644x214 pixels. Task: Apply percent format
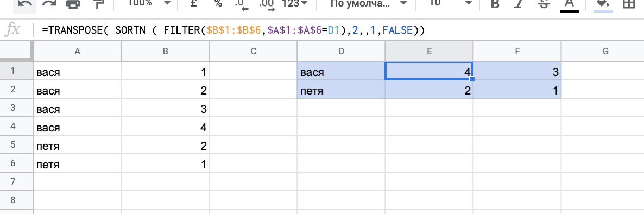pyautogui.click(x=218, y=3)
